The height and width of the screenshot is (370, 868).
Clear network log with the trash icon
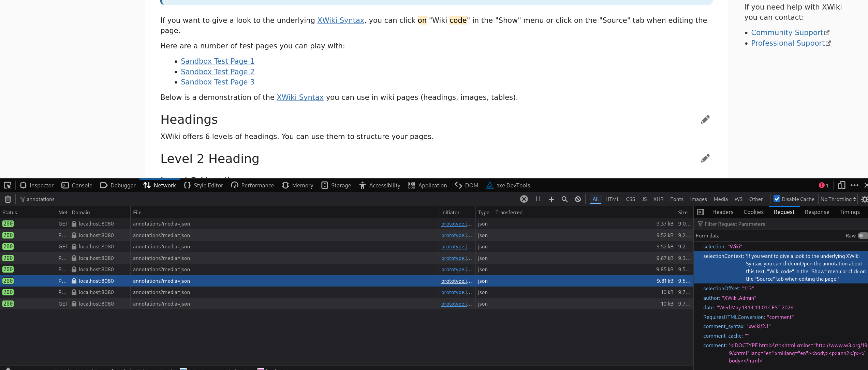tap(8, 199)
